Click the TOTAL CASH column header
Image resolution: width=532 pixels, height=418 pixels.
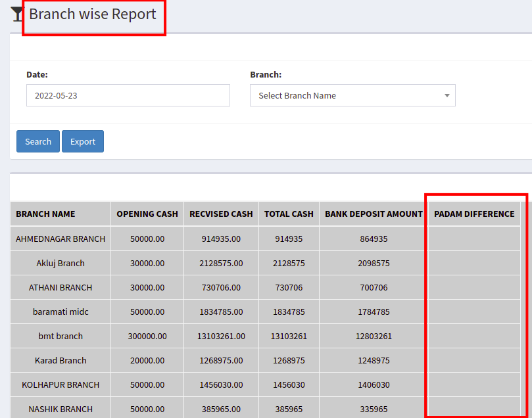pyautogui.click(x=289, y=214)
